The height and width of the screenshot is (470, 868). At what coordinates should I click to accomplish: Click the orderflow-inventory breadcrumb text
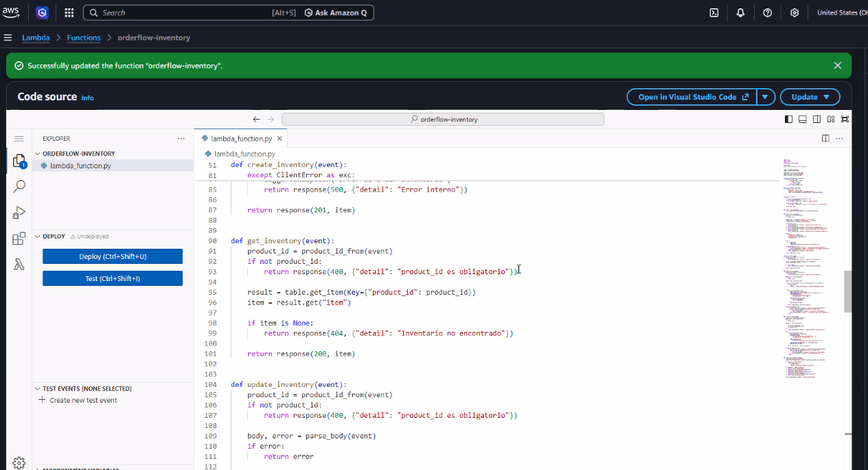point(154,38)
